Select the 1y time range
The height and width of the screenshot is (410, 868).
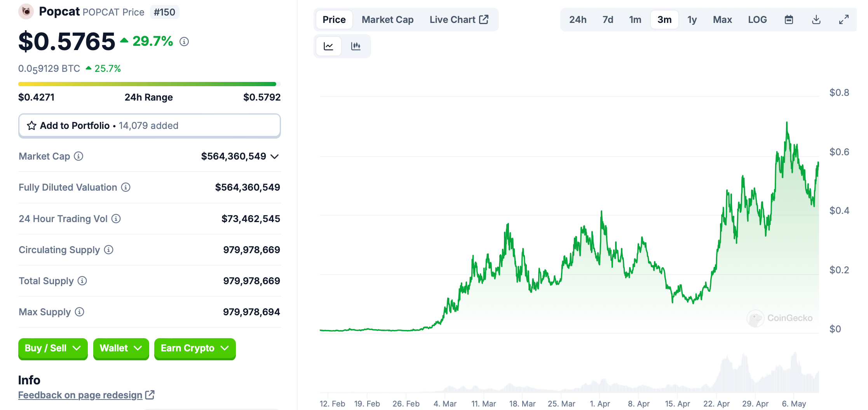[x=692, y=19]
